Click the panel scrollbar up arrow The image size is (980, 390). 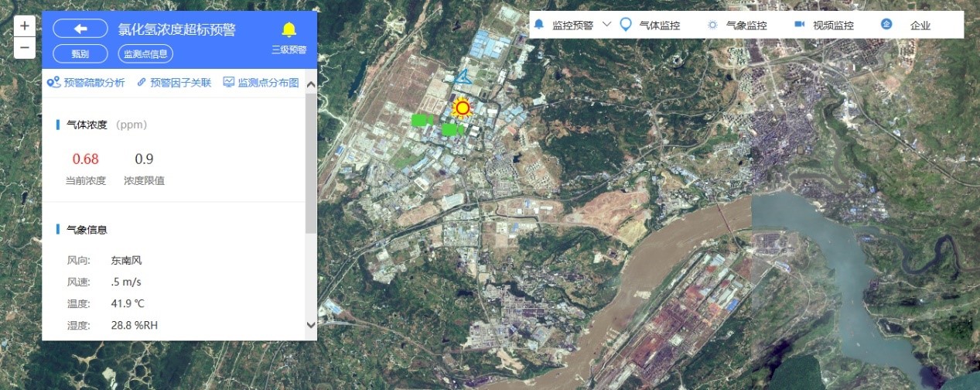(311, 84)
